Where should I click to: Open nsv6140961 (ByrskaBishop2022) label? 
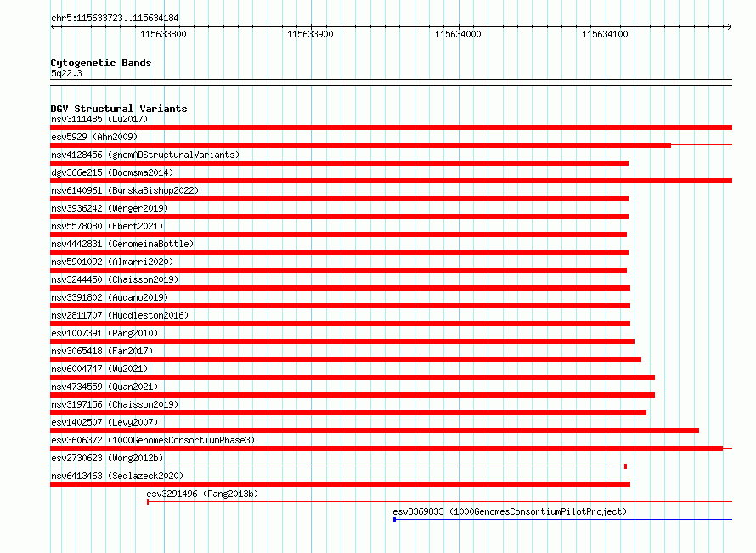(x=125, y=190)
